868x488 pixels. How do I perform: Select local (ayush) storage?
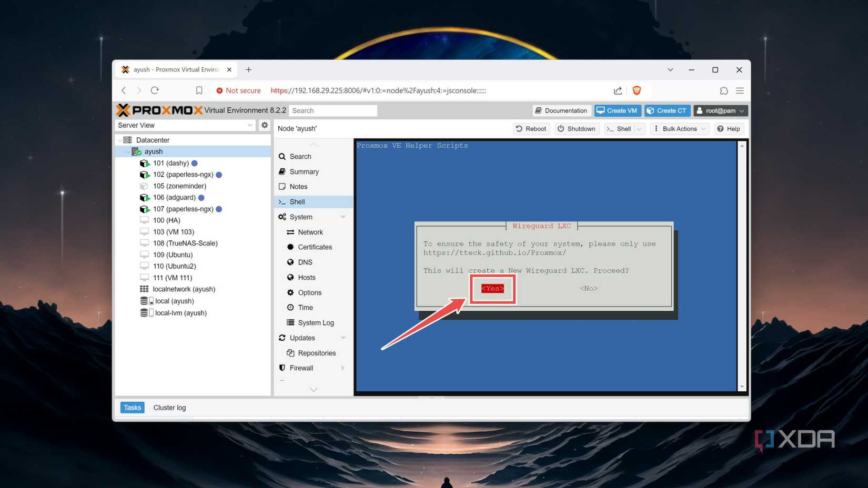(174, 301)
